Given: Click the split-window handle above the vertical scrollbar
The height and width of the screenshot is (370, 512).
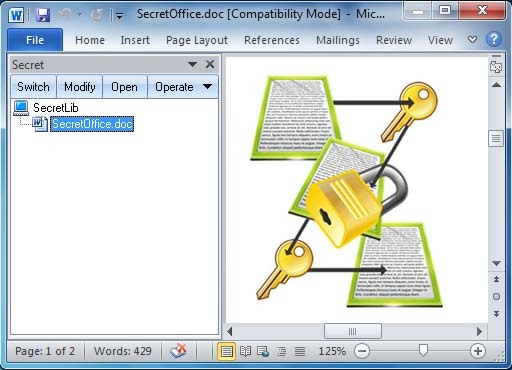Looking at the screenshot, I should pyautogui.click(x=496, y=56).
